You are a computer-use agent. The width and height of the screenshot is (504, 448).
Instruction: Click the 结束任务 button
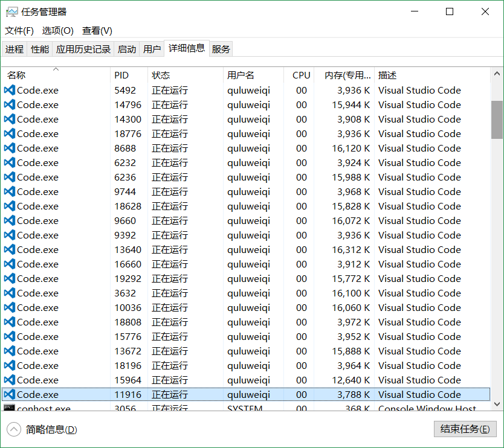pyautogui.click(x=465, y=429)
